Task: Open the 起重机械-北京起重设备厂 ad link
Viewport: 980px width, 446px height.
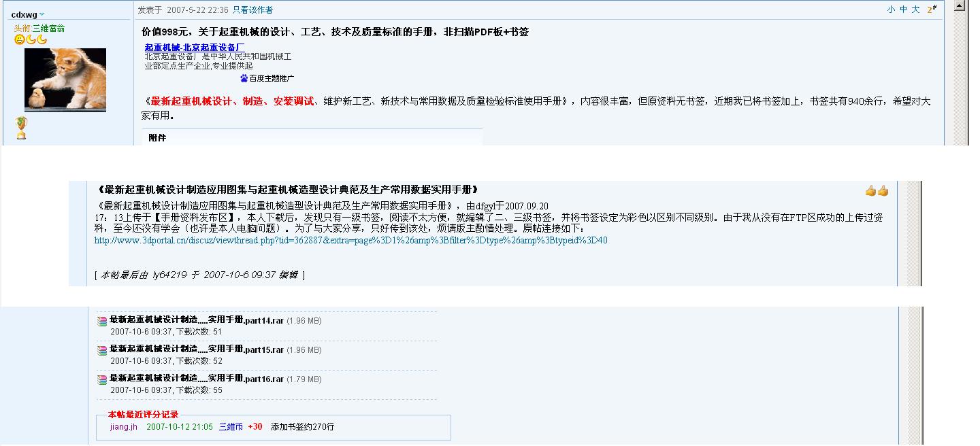Action: pos(195,47)
